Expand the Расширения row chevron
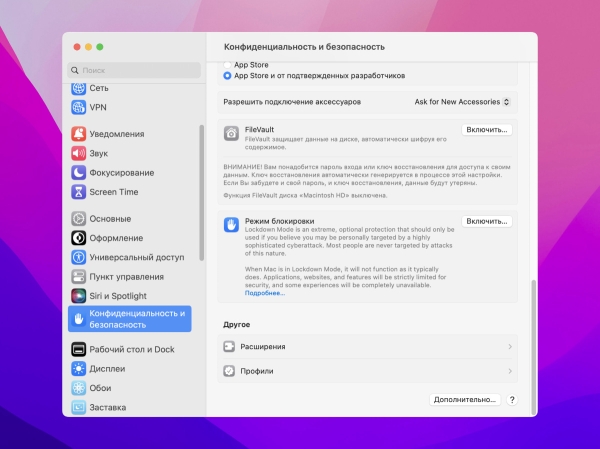Viewport: 600px width, 449px height. click(x=510, y=346)
